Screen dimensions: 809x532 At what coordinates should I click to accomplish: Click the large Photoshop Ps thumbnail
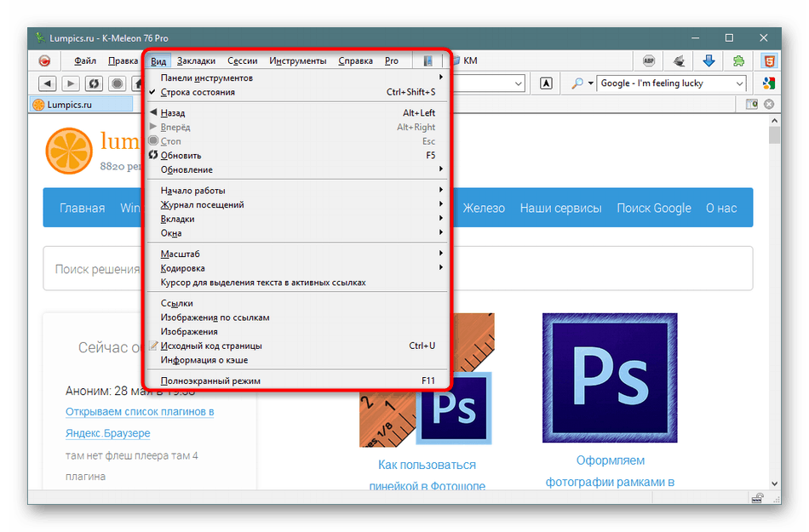[610, 377]
